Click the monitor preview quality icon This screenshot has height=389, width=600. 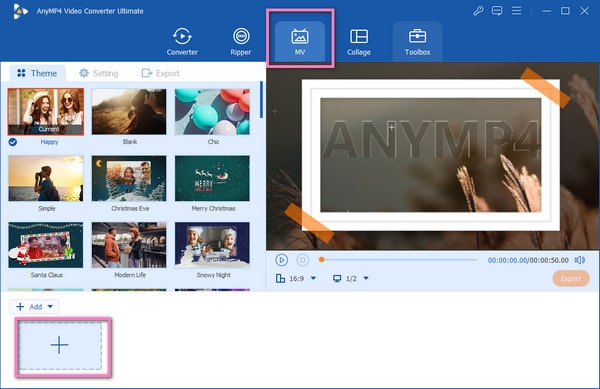(x=337, y=278)
